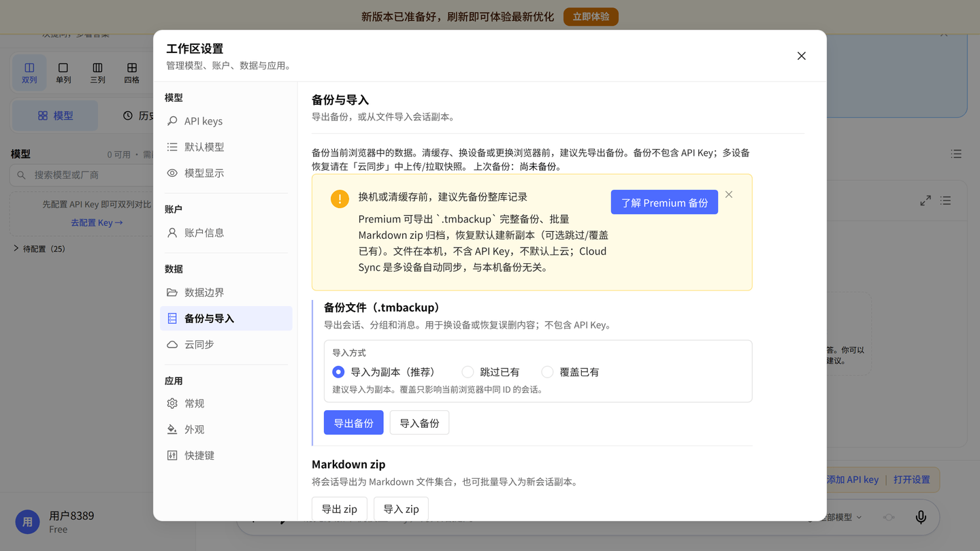Switch to 四格 layout
The image size is (980, 551).
(132, 73)
